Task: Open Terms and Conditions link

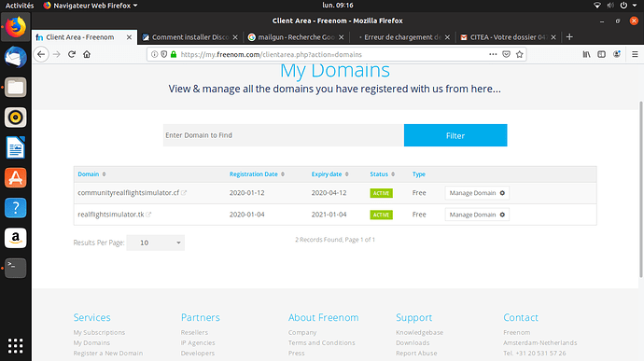Action: pos(322,342)
